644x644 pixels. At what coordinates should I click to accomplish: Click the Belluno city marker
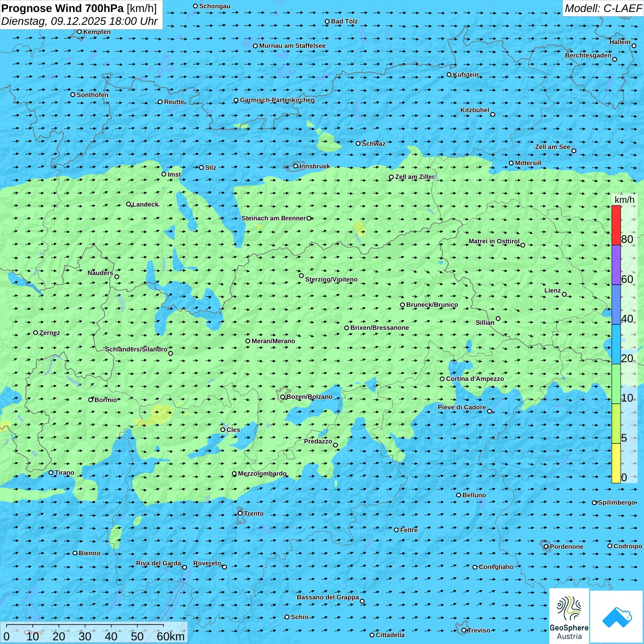point(459,495)
